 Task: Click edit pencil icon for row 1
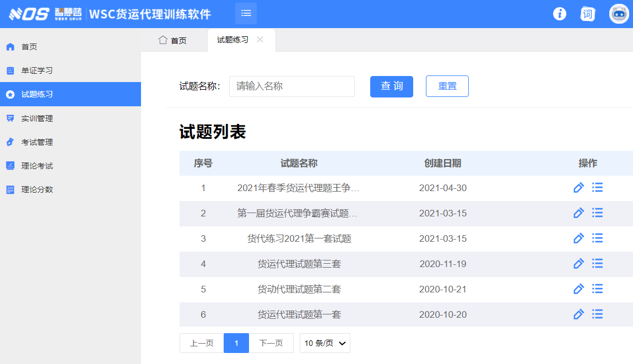coord(578,188)
